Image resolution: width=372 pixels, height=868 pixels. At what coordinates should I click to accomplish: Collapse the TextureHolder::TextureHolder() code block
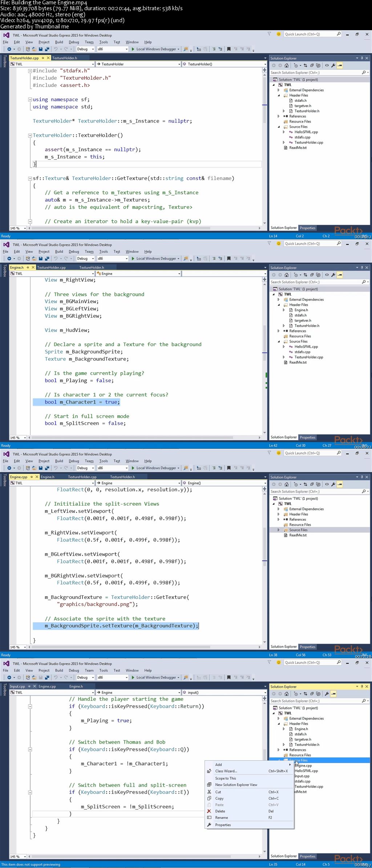(30, 135)
